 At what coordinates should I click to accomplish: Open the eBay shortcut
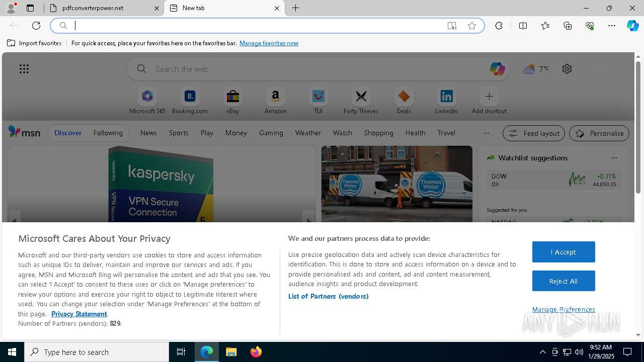tap(232, 101)
